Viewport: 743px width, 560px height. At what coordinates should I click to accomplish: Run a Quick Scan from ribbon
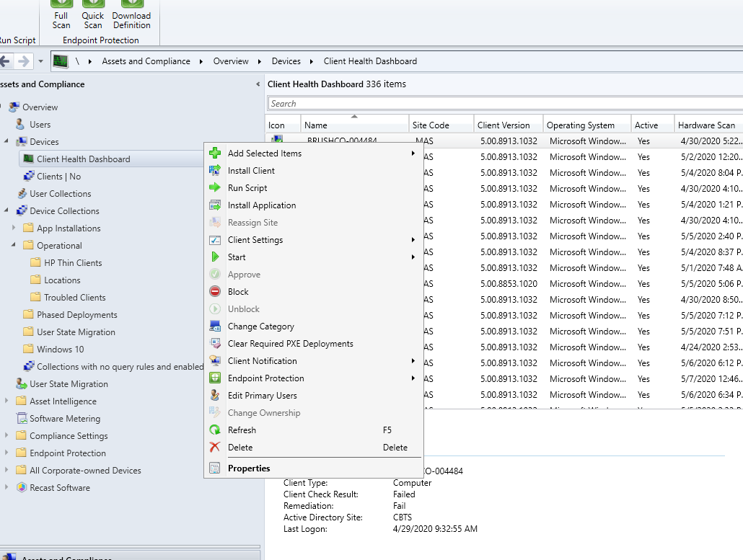(x=93, y=4)
